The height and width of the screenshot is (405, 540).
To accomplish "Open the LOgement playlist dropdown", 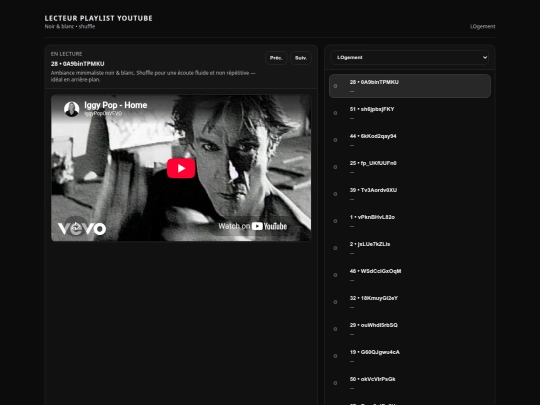I will 409,58.
